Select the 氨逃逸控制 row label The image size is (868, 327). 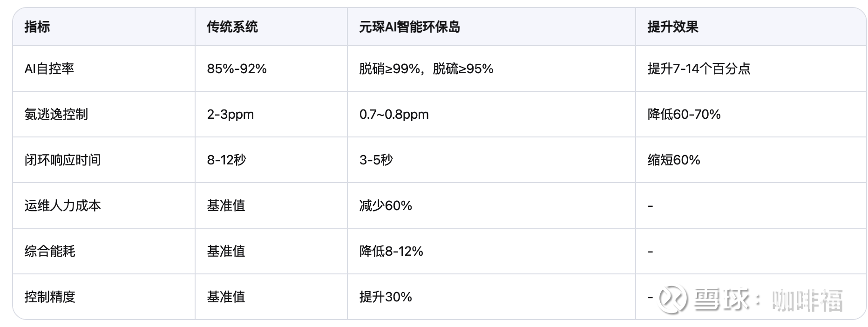56,115
